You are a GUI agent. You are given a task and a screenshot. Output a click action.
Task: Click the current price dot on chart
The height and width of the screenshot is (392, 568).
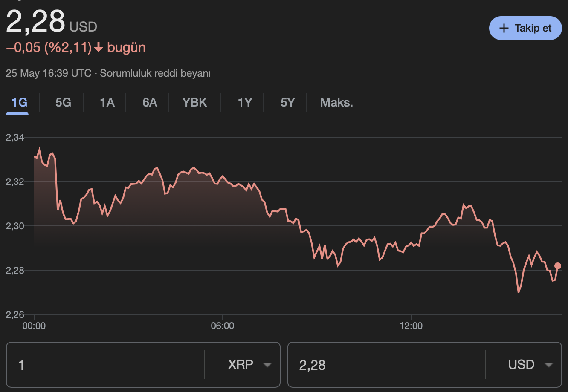pyautogui.click(x=558, y=266)
